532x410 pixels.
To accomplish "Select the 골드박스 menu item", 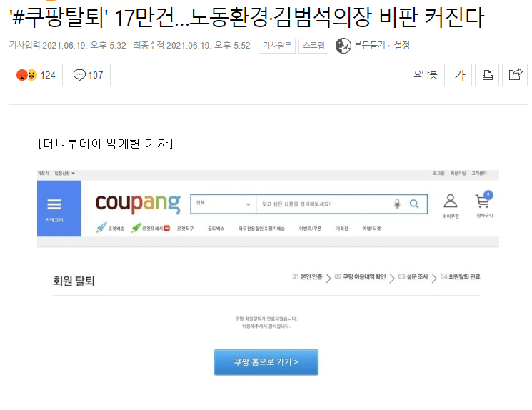I will [216, 229].
